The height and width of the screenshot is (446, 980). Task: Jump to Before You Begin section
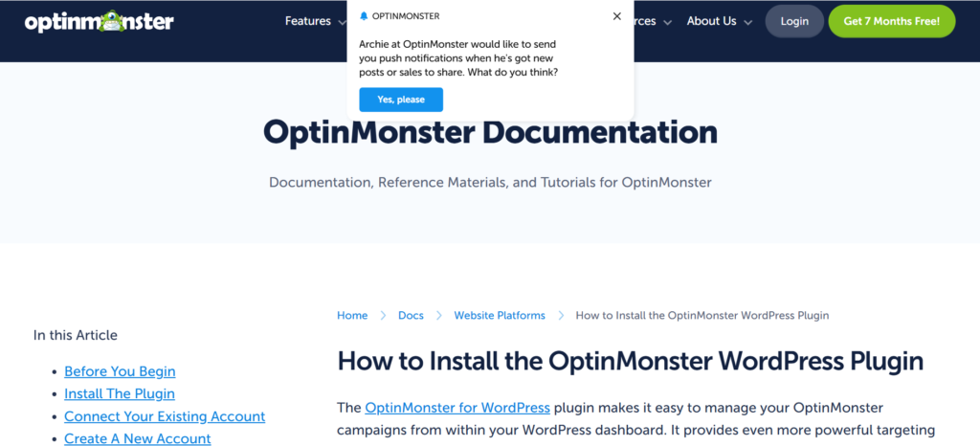pyautogui.click(x=120, y=371)
